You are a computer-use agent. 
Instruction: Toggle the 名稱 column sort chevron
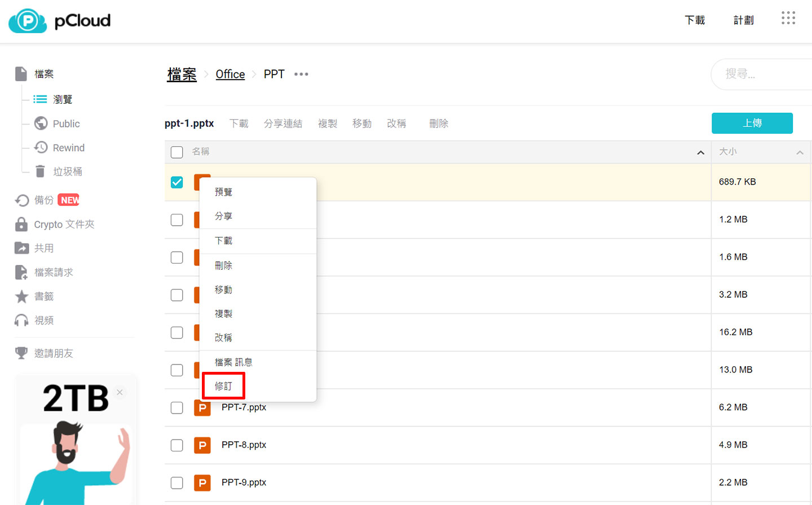pos(700,152)
